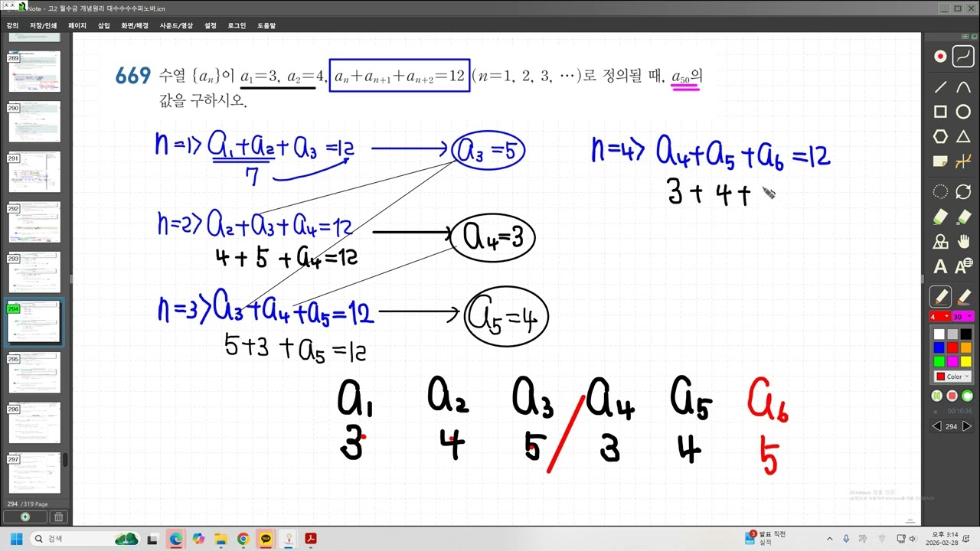Select the freehand curve pen tool
This screenshot has height=551, width=980.
pos(963,57)
